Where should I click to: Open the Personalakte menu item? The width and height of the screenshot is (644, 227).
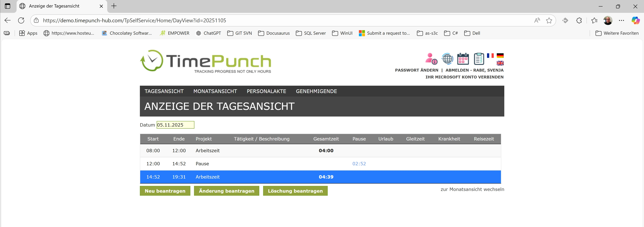266,91
